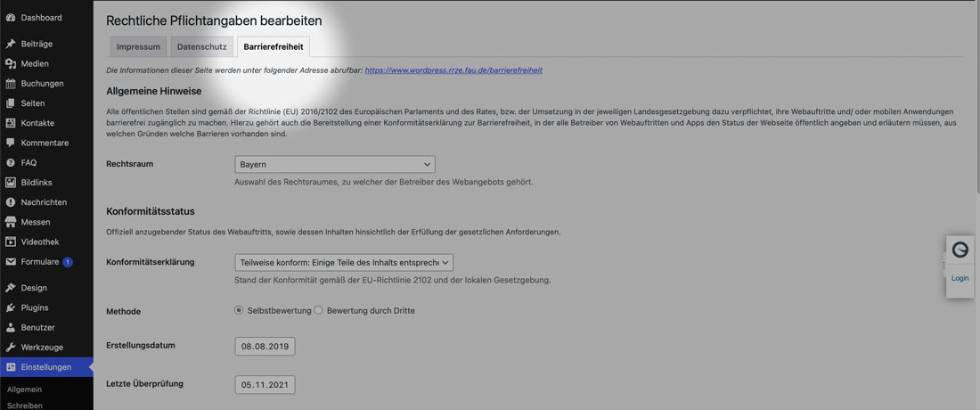This screenshot has height=410, width=980.
Task: Click the Videothek play icon
Action: click(x=11, y=242)
